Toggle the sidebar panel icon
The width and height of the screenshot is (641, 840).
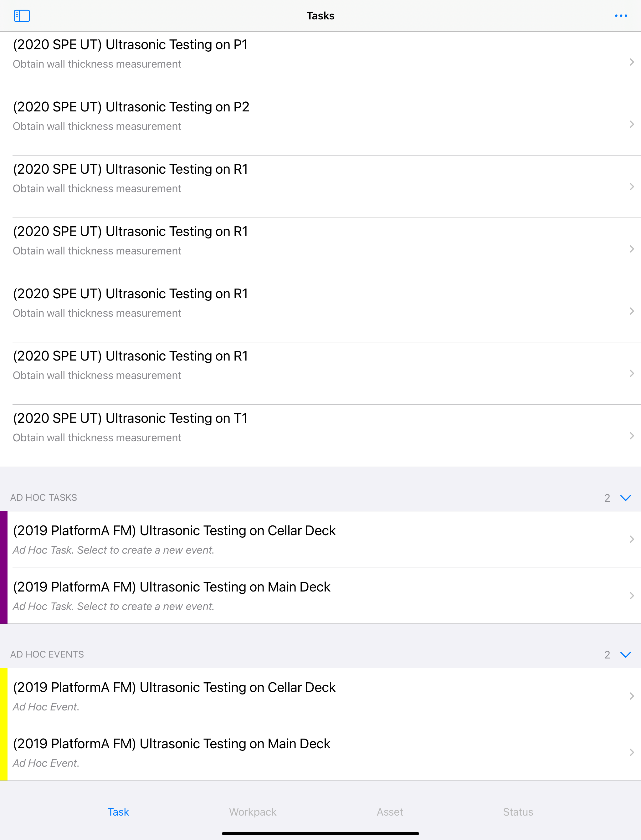click(x=22, y=16)
